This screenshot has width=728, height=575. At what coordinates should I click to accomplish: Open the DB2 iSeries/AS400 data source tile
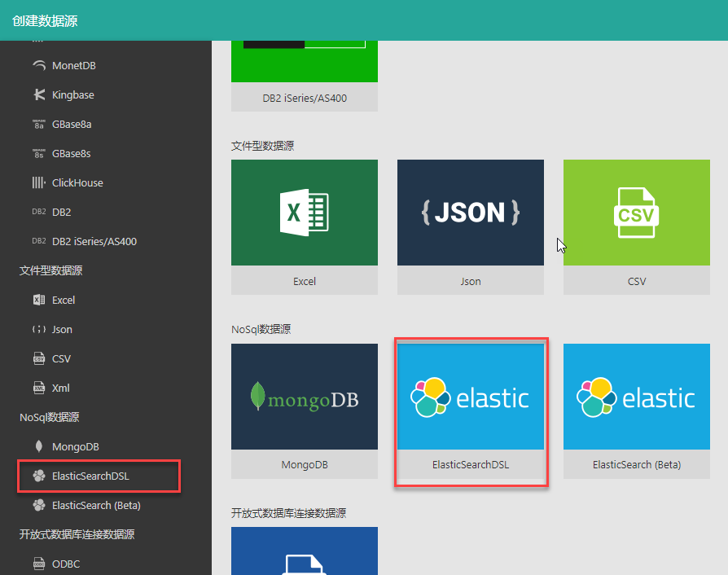point(305,76)
